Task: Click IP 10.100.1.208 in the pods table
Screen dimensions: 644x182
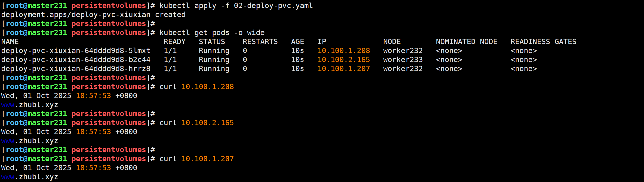Action: tap(344, 51)
